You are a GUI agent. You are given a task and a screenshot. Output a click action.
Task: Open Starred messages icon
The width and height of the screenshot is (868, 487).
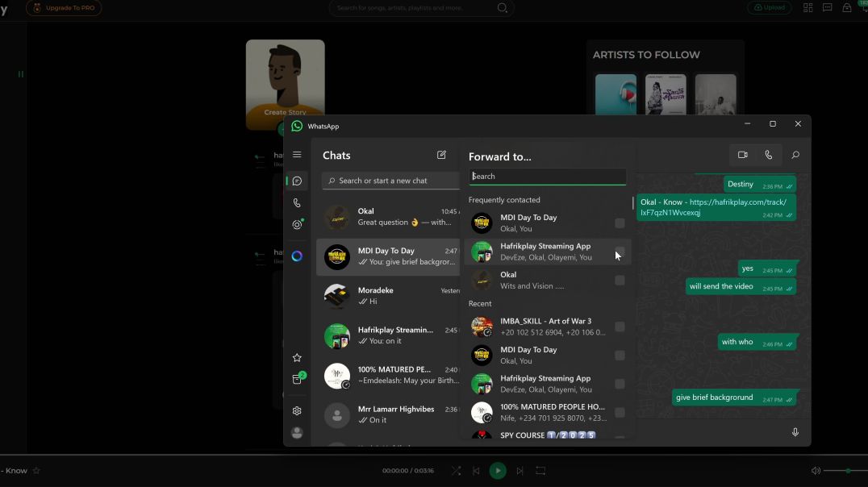click(x=298, y=357)
